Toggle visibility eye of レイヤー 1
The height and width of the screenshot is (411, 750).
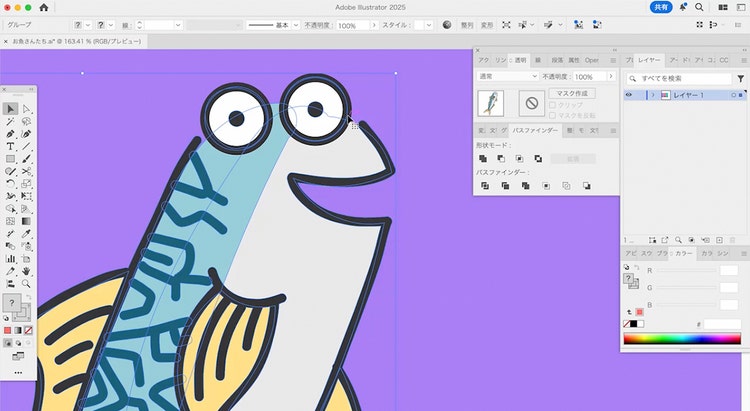629,95
